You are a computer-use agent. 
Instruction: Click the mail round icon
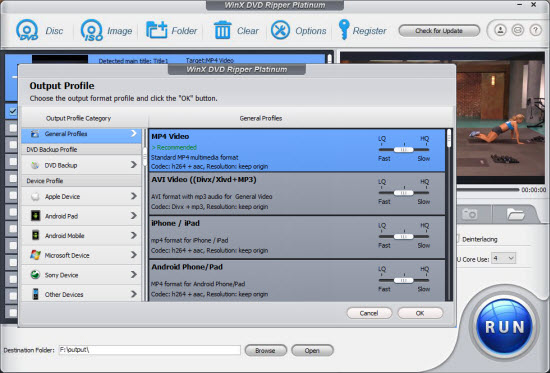518,30
